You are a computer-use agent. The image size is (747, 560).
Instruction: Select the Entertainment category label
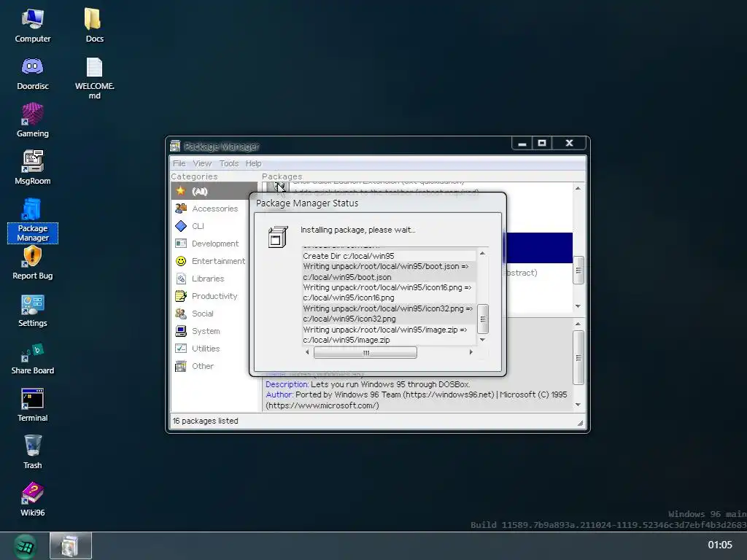click(218, 261)
